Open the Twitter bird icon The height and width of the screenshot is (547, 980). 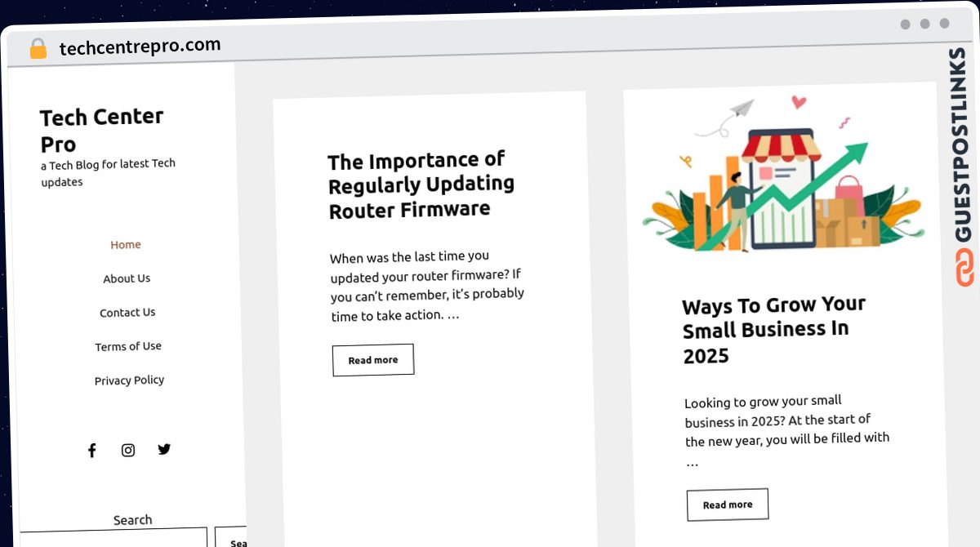[x=164, y=449]
